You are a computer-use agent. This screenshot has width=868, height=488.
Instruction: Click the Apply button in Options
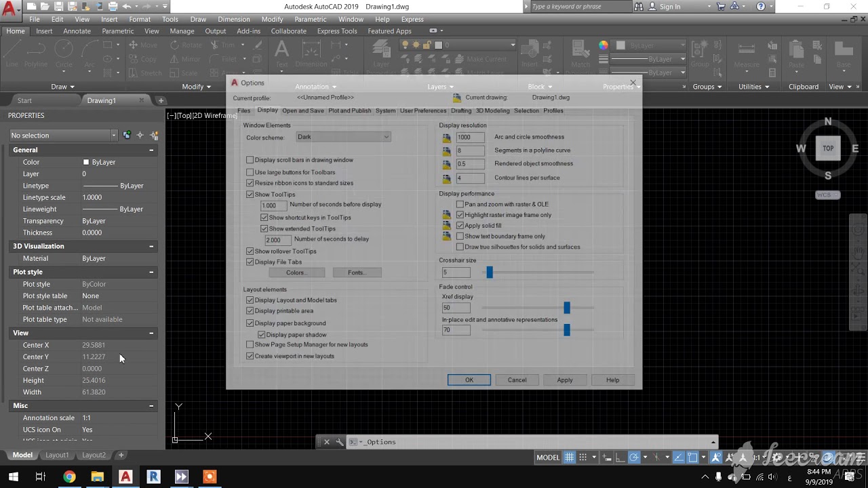(565, 380)
